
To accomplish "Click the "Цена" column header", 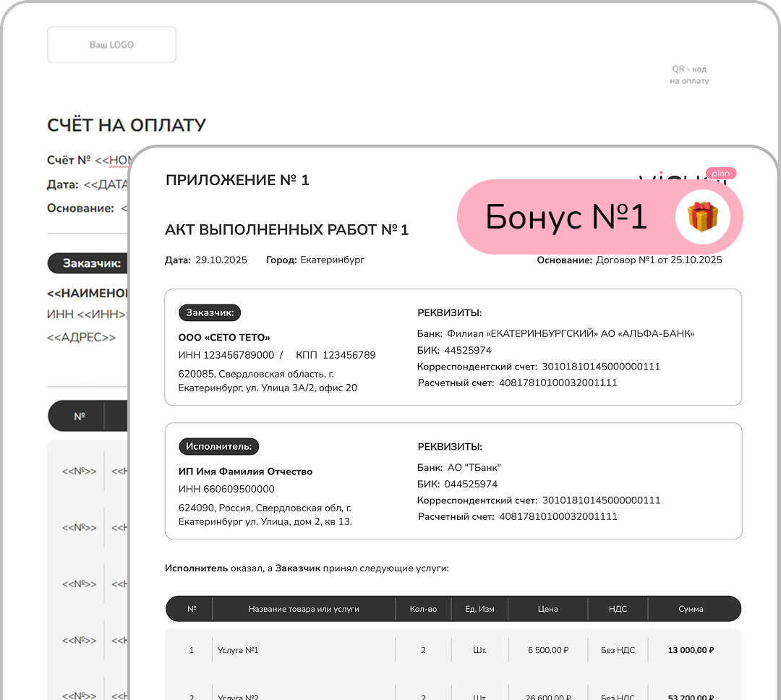I will click(x=547, y=609).
